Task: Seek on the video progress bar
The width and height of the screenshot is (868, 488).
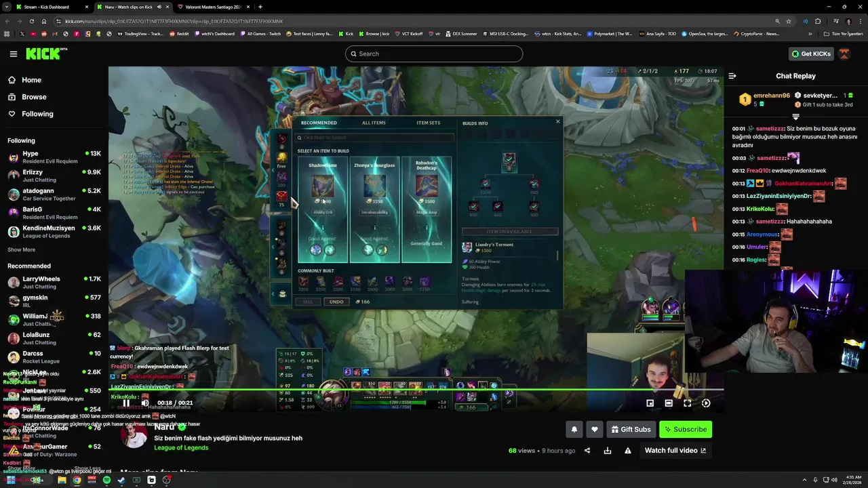Action: click(416, 390)
